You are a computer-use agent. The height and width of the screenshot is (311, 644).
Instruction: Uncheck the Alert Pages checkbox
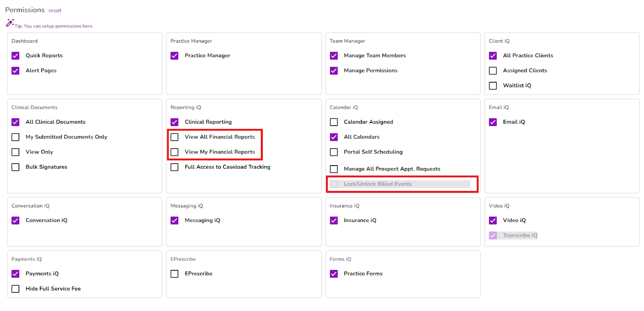pyautogui.click(x=15, y=70)
